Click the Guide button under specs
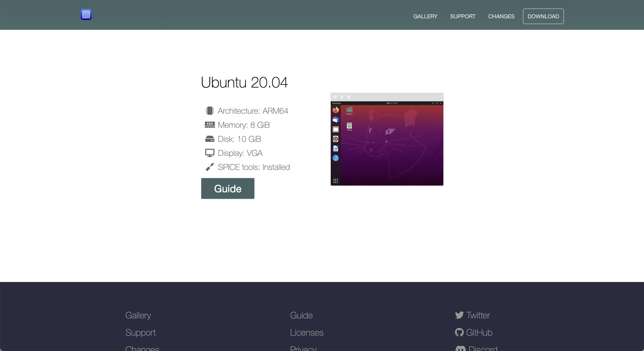This screenshot has width=644, height=351. point(228,189)
